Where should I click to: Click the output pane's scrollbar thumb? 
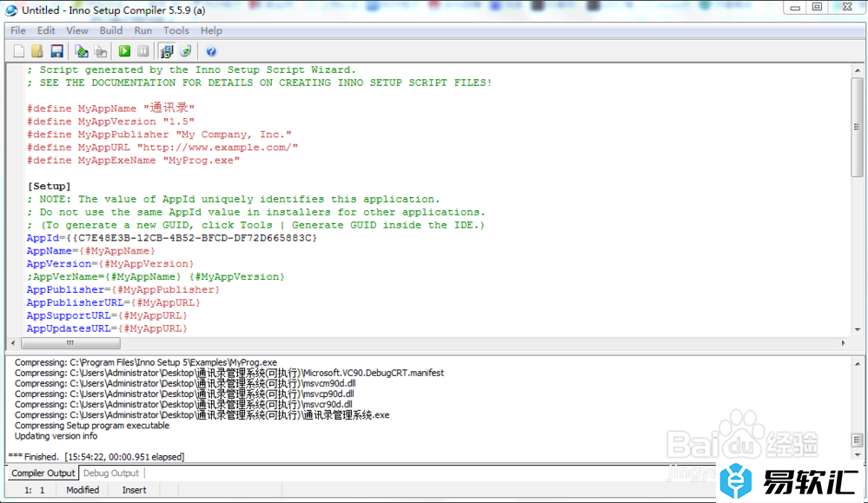[858, 440]
